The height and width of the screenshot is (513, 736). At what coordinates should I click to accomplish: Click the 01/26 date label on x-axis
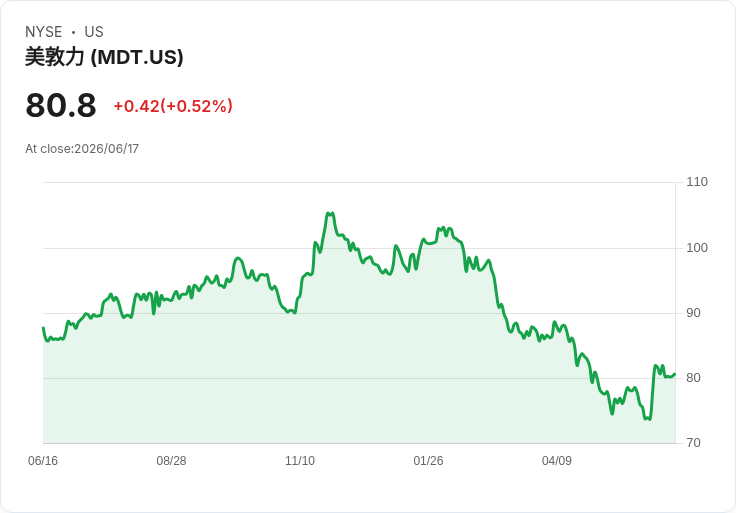(x=428, y=461)
